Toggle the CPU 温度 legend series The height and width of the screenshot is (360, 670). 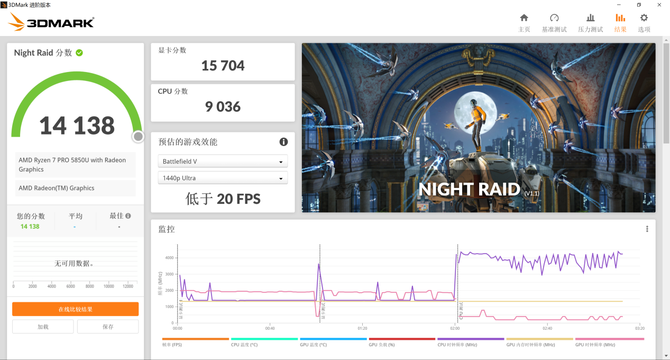pos(264,342)
